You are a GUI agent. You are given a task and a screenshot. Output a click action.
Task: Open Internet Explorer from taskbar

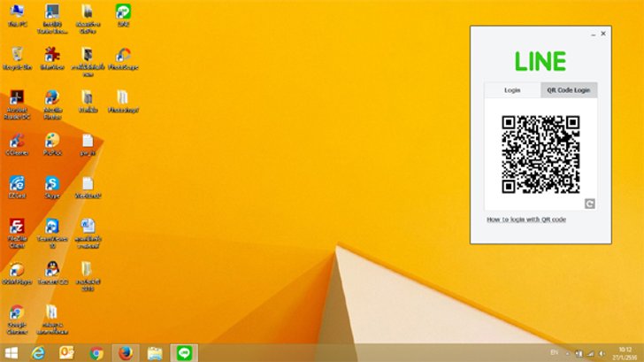pyautogui.click(x=38, y=353)
